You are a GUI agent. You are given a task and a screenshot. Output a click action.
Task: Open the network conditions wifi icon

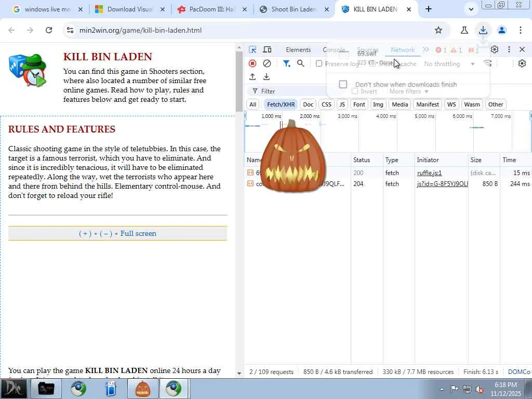pyautogui.click(x=488, y=63)
